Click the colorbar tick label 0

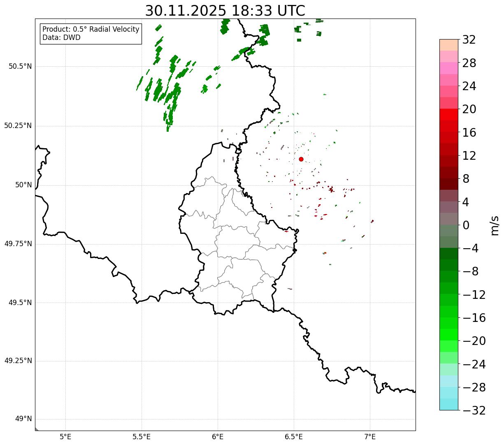[466, 225]
